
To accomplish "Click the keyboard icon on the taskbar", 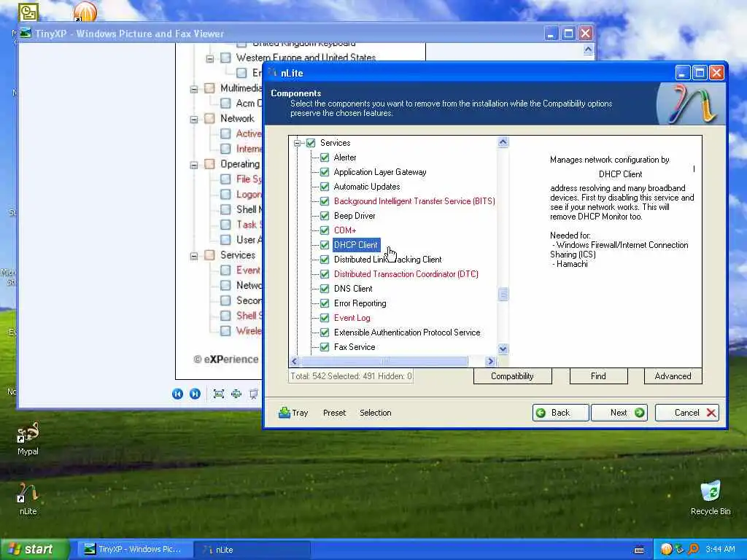I will (639, 550).
